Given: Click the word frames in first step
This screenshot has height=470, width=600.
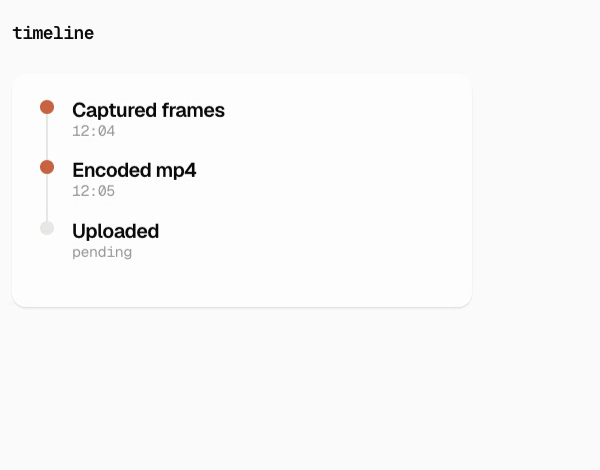Looking at the screenshot, I should tap(193, 110).
